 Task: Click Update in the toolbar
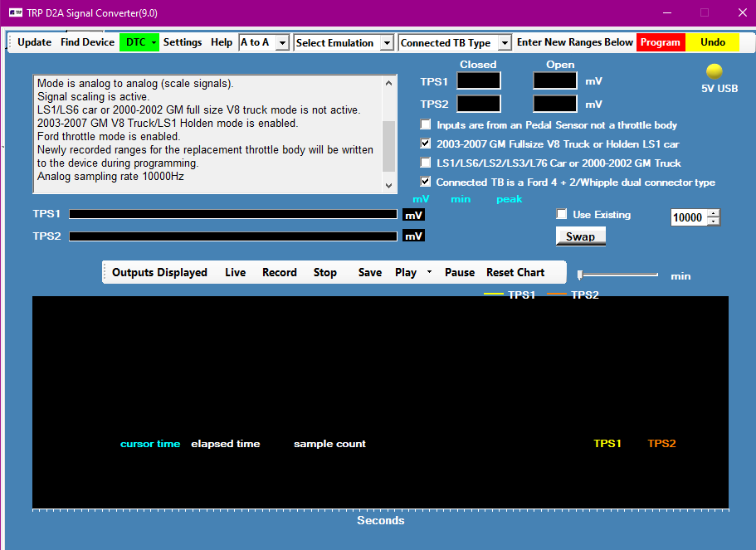(34, 42)
